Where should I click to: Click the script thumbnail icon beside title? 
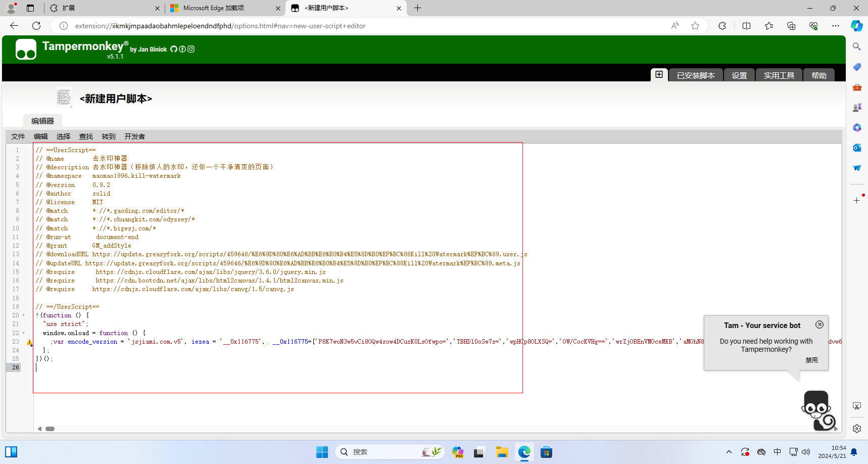(64, 97)
